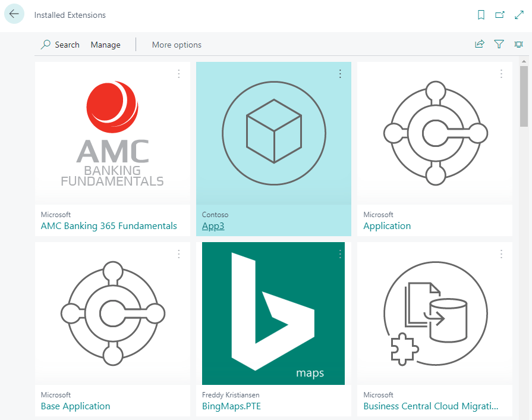Expand the page to full width
The image size is (532, 420).
tap(519, 15)
